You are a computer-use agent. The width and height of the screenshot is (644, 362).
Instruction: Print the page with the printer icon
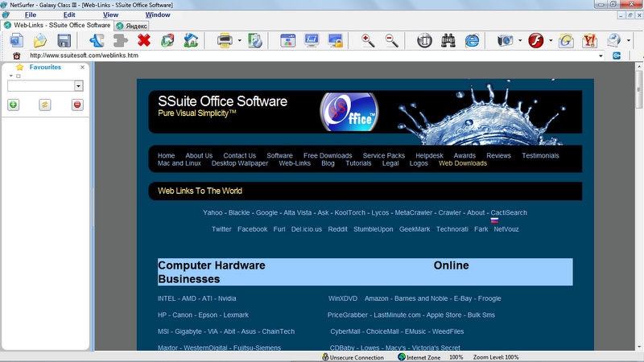[x=225, y=41]
